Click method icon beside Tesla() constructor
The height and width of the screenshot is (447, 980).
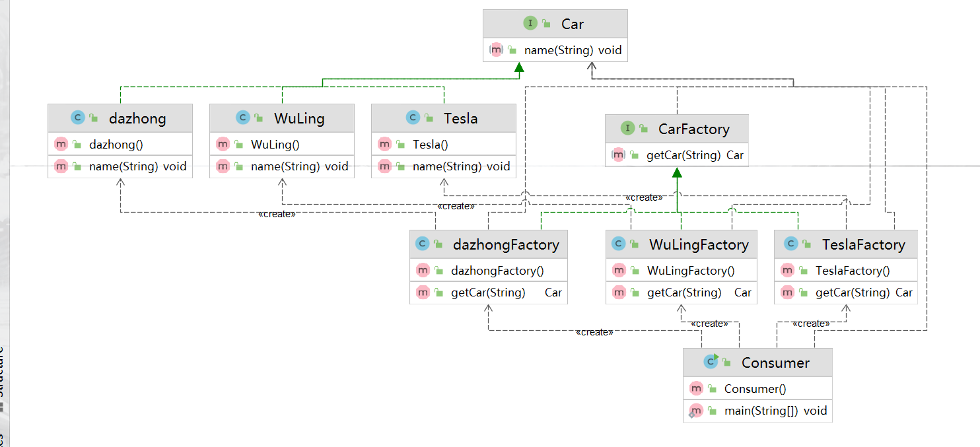point(384,144)
